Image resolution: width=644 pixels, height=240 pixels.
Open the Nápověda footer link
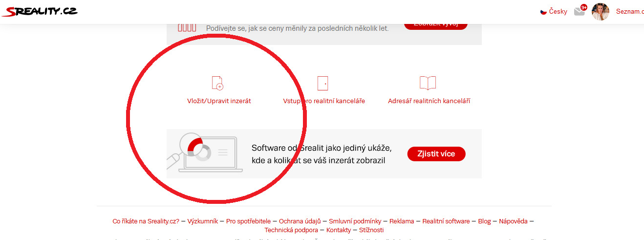[x=513, y=221]
